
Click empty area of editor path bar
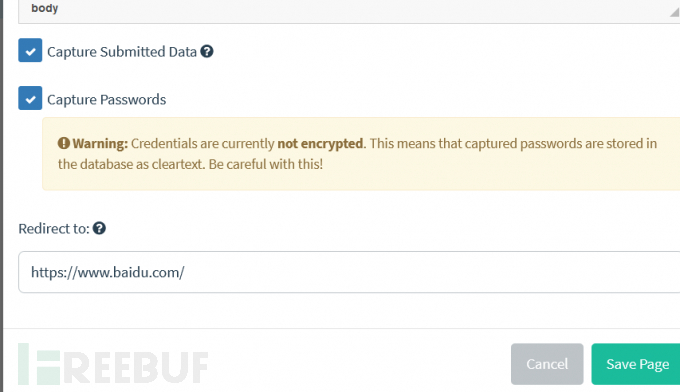[x=364, y=9]
